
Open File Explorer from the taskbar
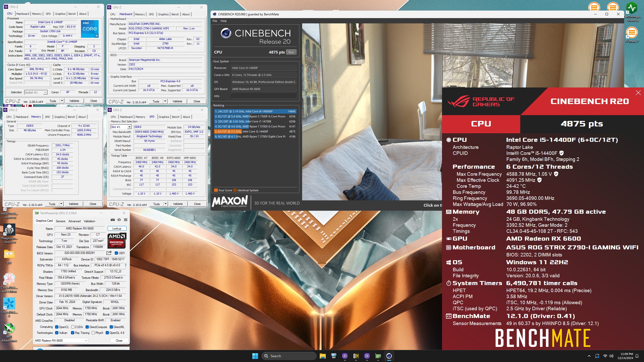click(323, 356)
